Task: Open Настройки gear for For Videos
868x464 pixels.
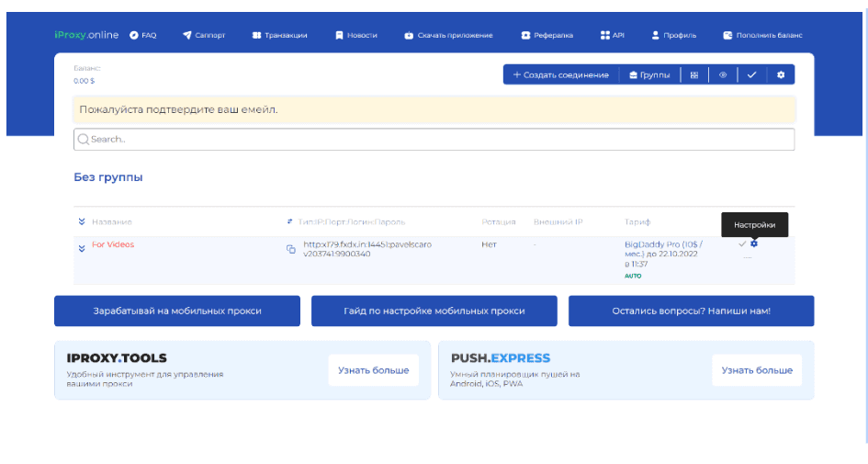Action: (754, 243)
